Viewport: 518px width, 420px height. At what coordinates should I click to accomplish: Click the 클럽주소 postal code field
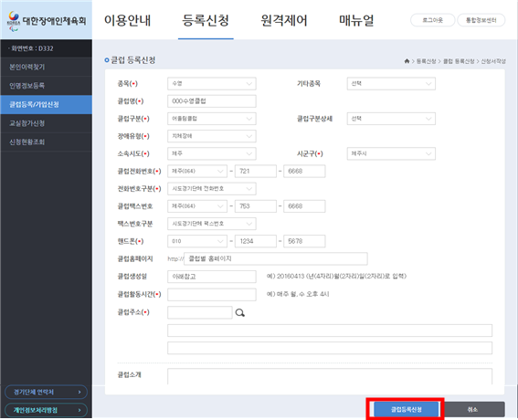point(200,312)
